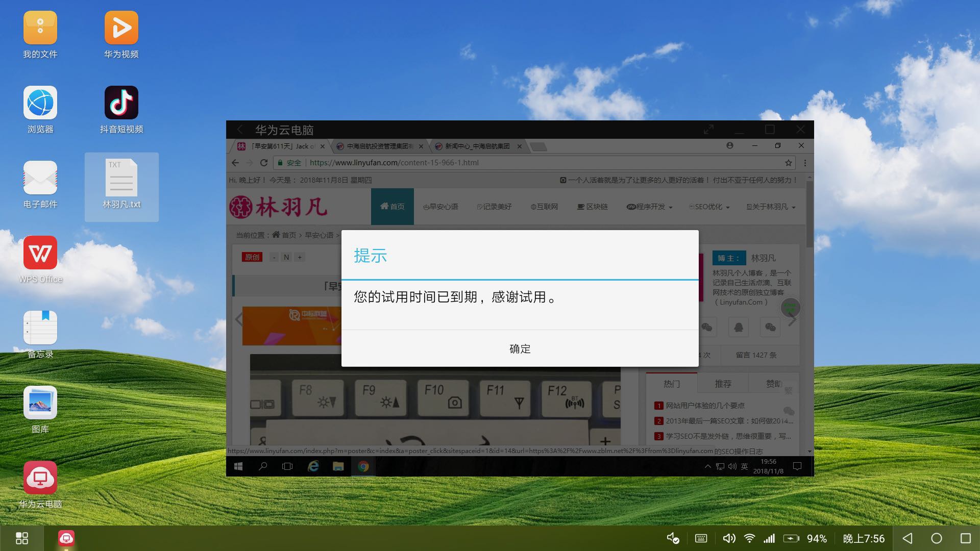Open Windows search magnifier in remote taskbar
This screenshot has width=980, height=551.
(263, 466)
